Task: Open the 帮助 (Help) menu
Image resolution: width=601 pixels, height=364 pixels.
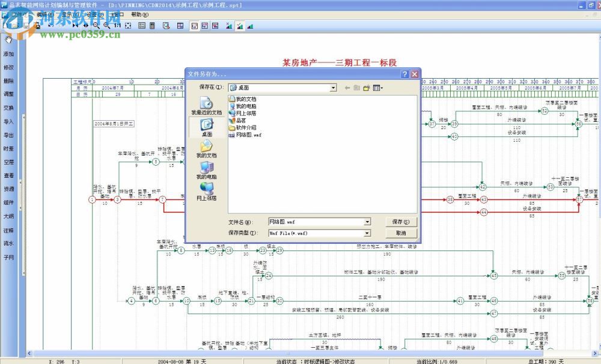Action: point(139,13)
